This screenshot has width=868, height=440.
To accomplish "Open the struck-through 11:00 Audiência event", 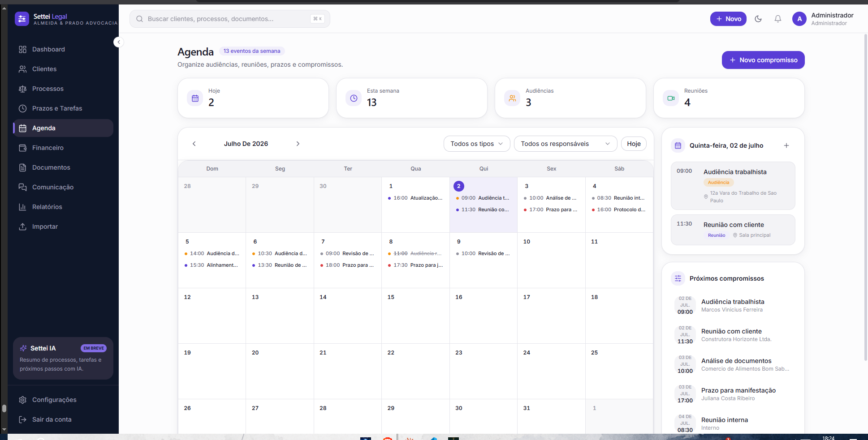I will pyautogui.click(x=415, y=253).
